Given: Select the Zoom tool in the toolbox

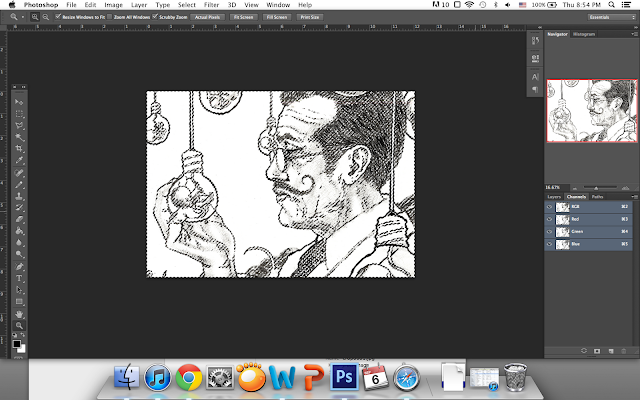Looking at the screenshot, I should coord(19,326).
